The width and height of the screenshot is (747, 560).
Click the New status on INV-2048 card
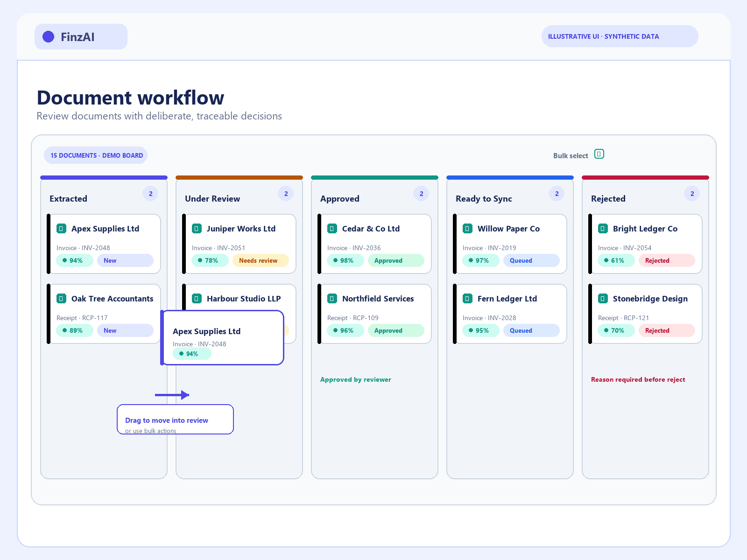(x=125, y=260)
